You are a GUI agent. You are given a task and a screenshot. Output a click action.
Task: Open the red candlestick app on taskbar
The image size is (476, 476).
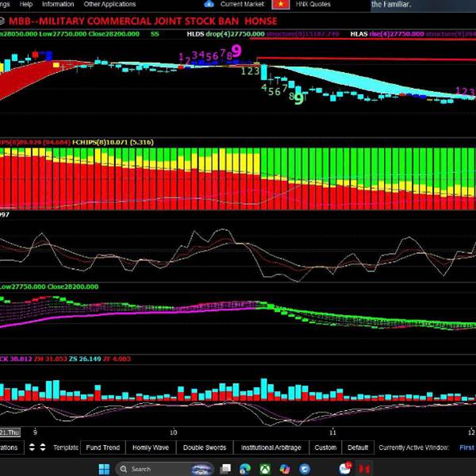click(365, 469)
